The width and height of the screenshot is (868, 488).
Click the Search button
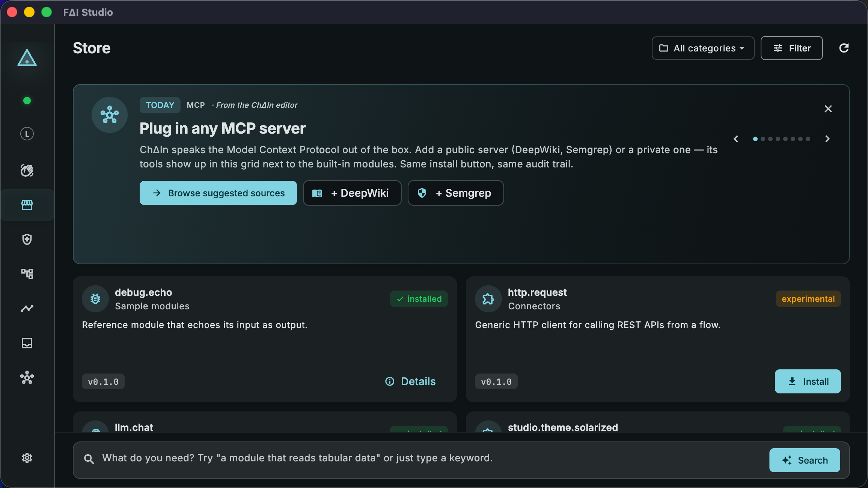click(x=805, y=460)
